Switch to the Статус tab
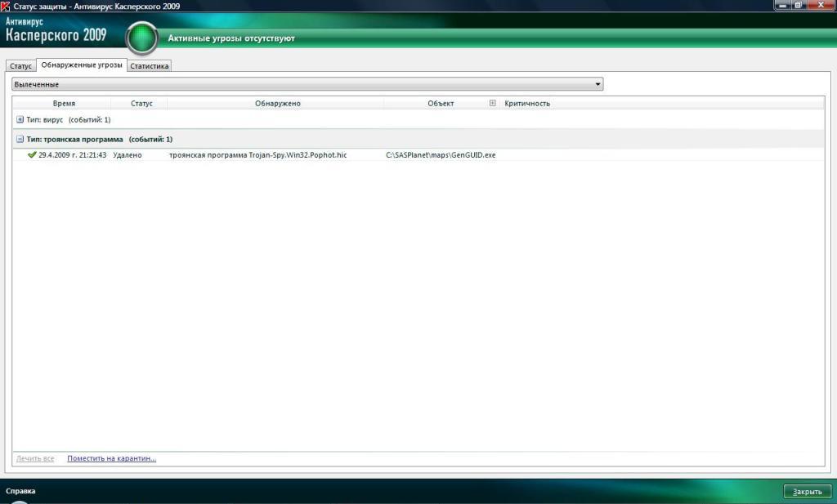837x504 pixels. [x=20, y=66]
